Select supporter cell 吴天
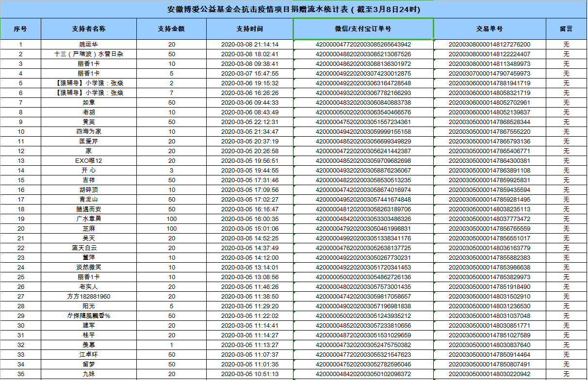 tap(89, 238)
